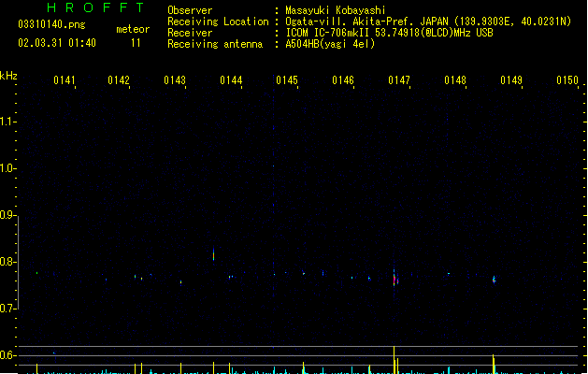Click the strong meteor echo near 0147
The height and width of the screenshot is (374, 588).
394,279
